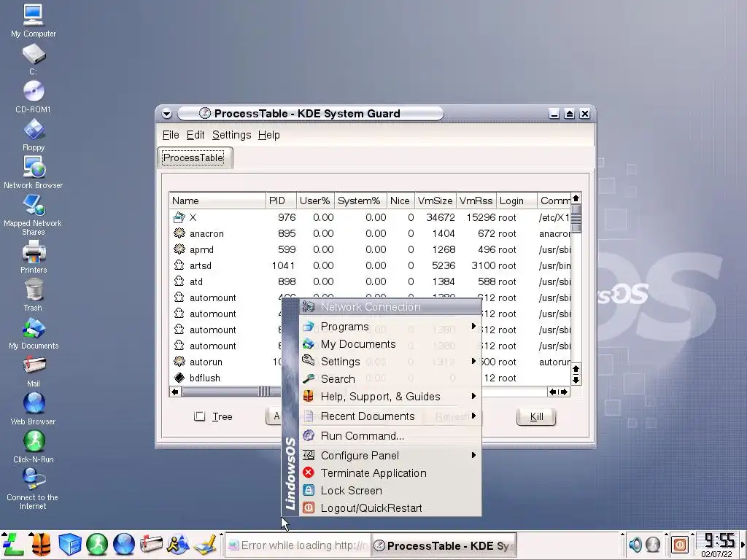Image resolution: width=747 pixels, height=560 pixels.
Task: Choose My Documents in launcher menu
Action: pos(390,344)
